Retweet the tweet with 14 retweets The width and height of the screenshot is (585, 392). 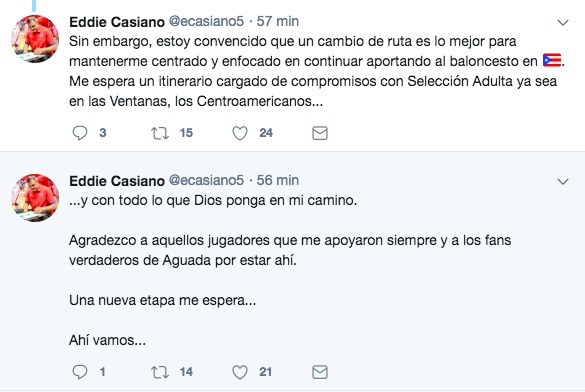click(x=160, y=372)
